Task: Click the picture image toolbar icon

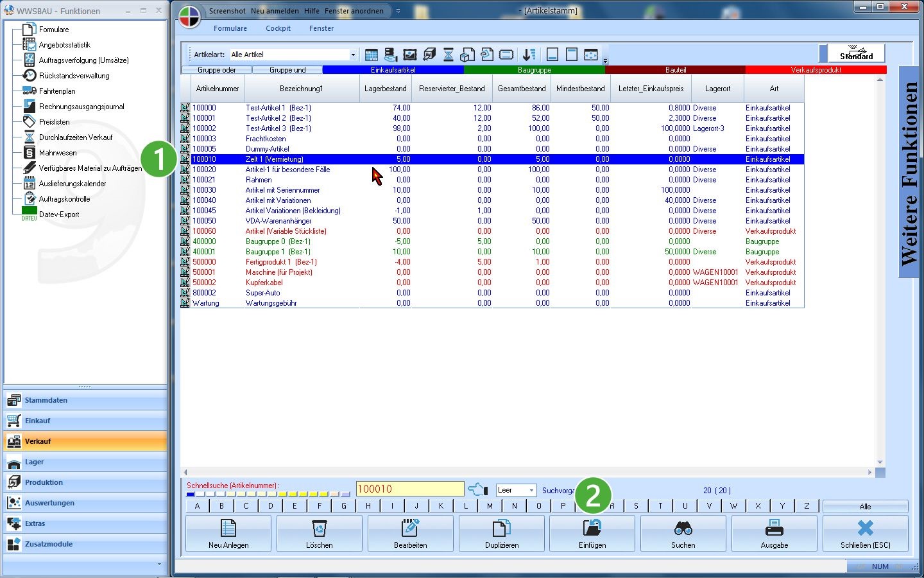Action: [410, 55]
